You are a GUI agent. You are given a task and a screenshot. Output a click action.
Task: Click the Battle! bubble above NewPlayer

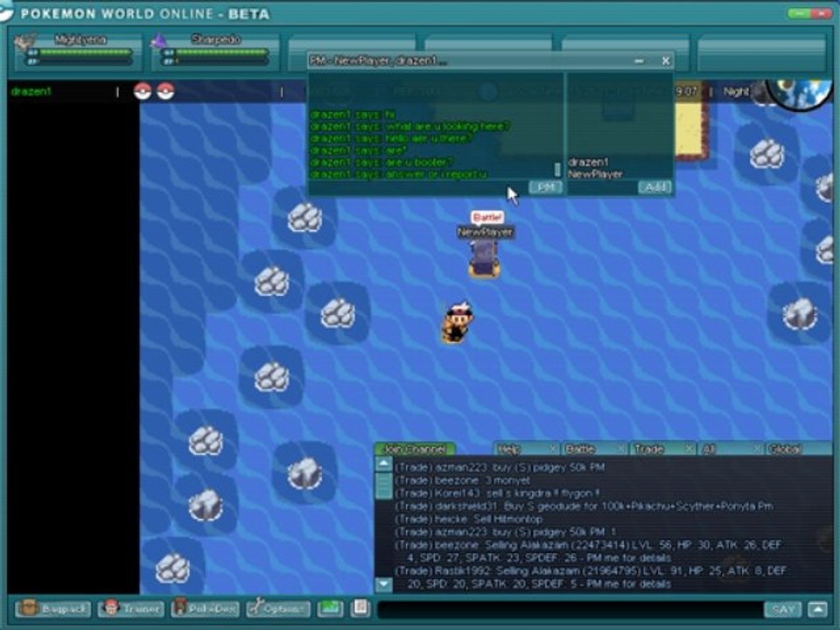pyautogui.click(x=487, y=218)
